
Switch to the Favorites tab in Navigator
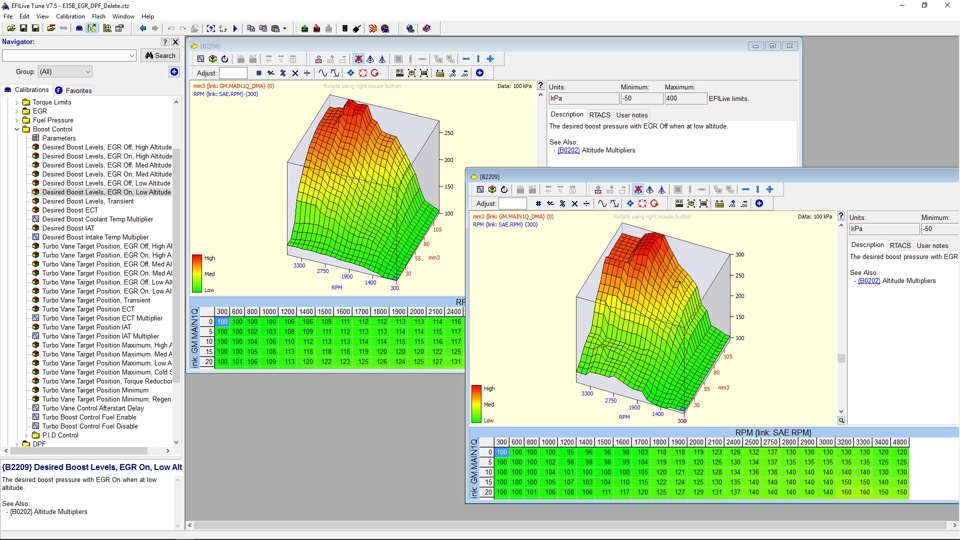tap(73, 90)
